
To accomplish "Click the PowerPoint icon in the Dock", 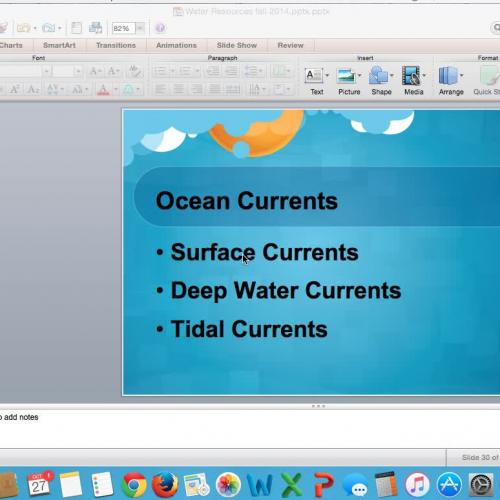I will (323, 485).
